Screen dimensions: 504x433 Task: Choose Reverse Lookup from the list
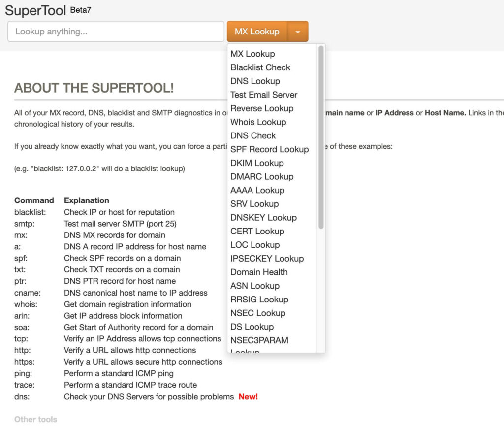point(262,108)
